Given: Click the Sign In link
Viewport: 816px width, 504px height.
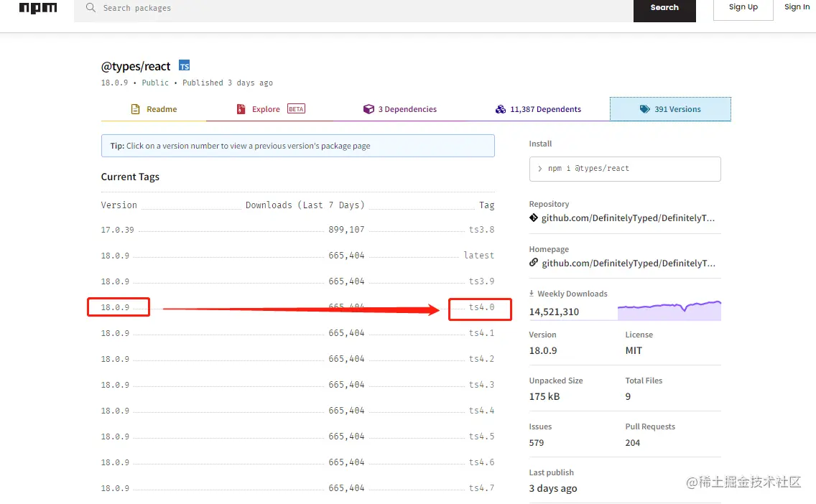Looking at the screenshot, I should click(797, 7).
